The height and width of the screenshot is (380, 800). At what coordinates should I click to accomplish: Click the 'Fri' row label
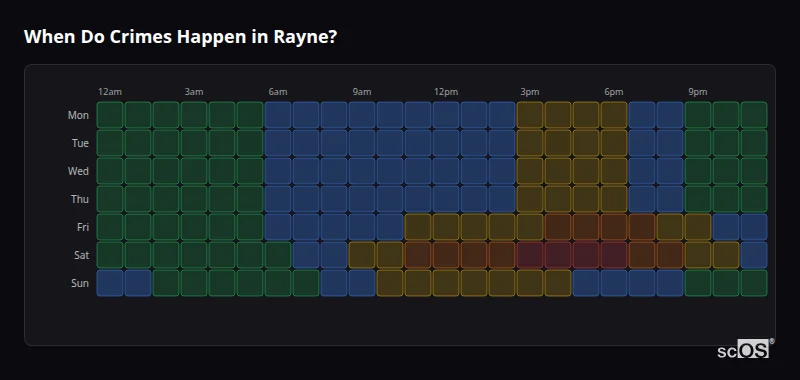pos(83,227)
